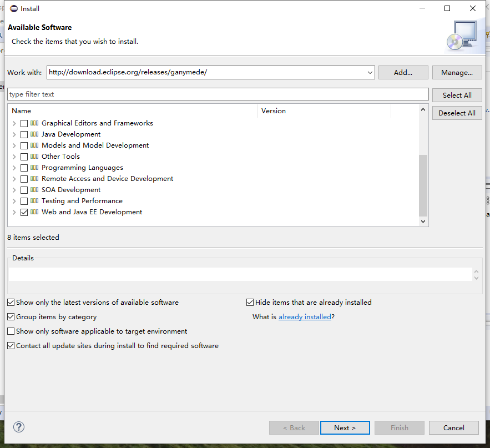Check the Programming Languages checkbox
Viewport: 490px width, 448px height.
24,168
